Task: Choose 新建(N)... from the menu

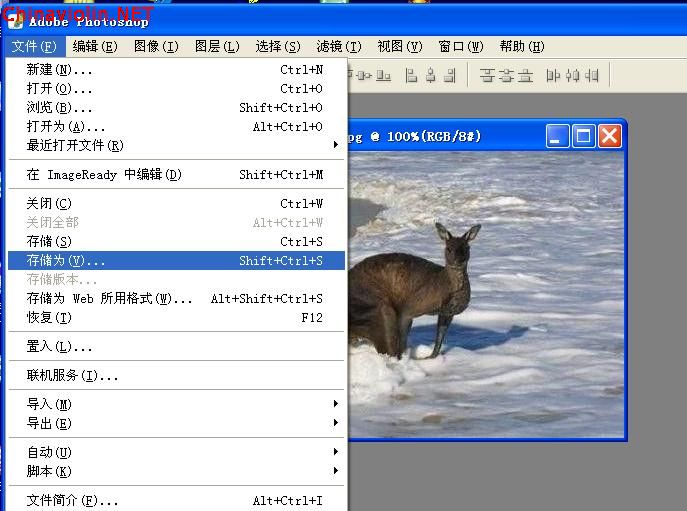Action: click(176, 70)
